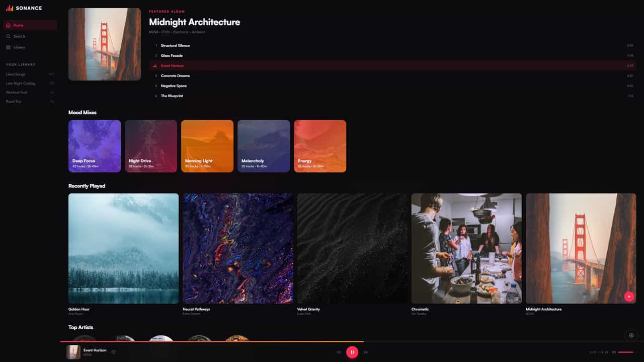Image resolution: width=644 pixels, height=362 pixels.
Task: Click the Sonance logo icon
Action: pyautogui.click(x=10, y=8)
